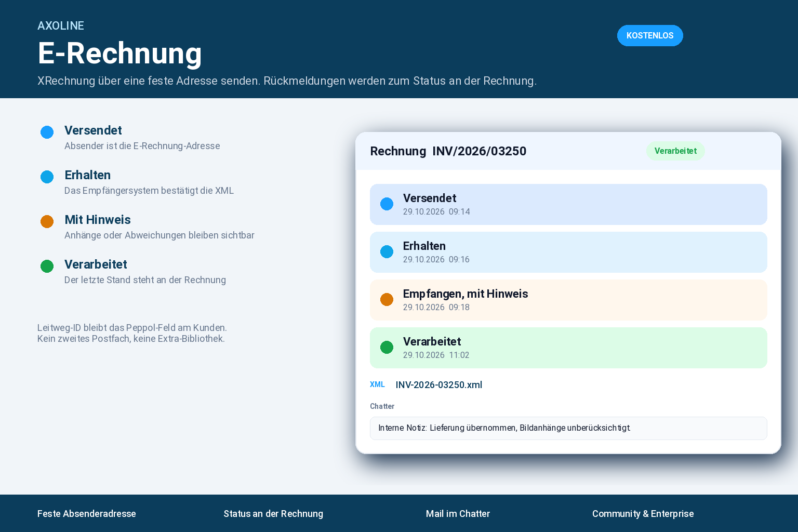
Task: Click the internal note field in Chatter
Action: pos(568,428)
